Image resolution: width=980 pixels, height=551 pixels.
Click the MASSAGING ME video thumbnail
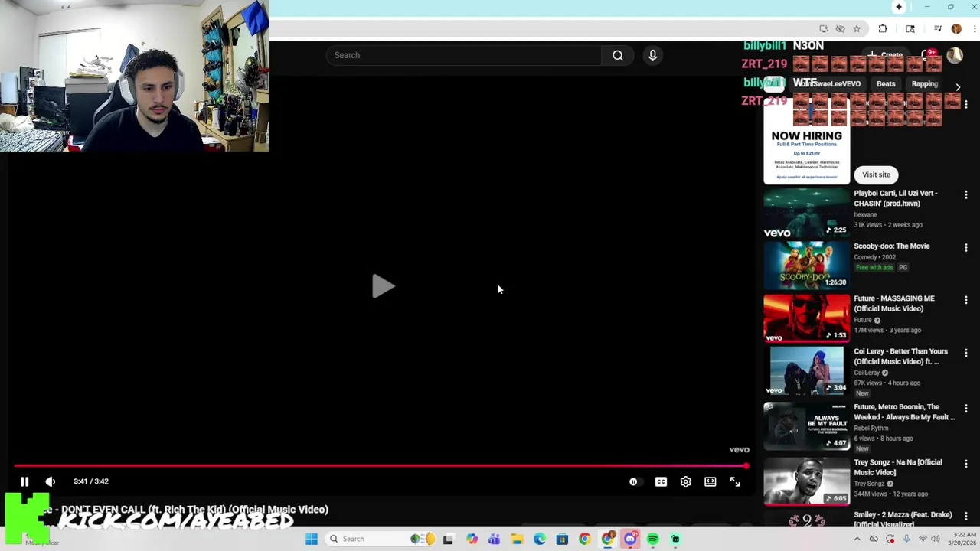pyautogui.click(x=806, y=318)
